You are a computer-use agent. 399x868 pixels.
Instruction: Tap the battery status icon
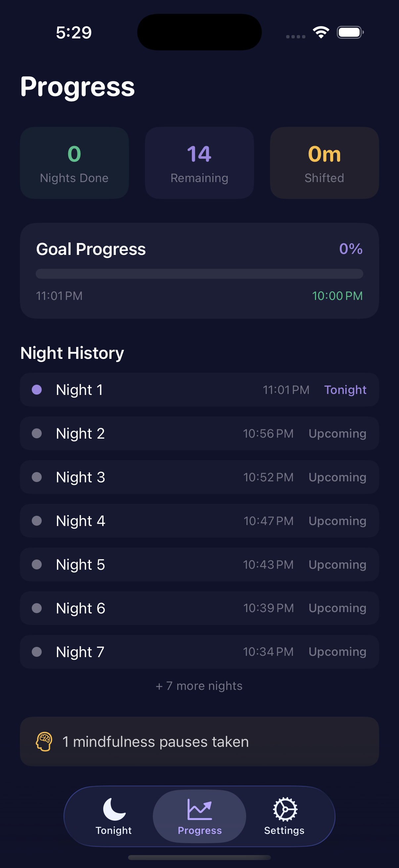[x=350, y=32]
